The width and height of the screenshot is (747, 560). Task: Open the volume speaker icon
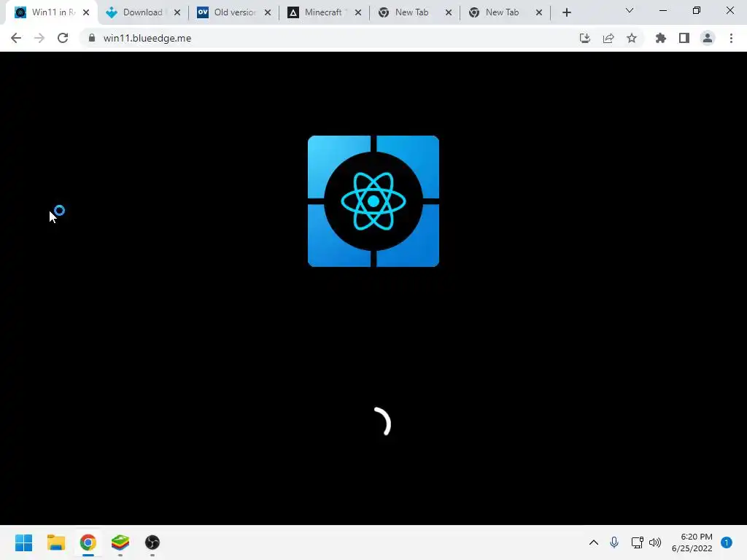655,542
